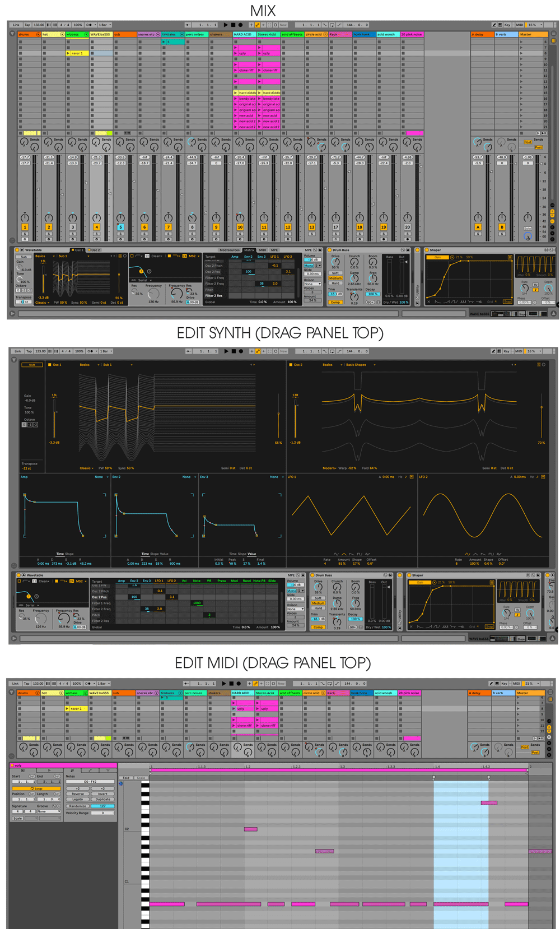The image size is (560, 929).
Task: Launch the hard diddle clip on HARD ACID
Action: click(x=235, y=93)
